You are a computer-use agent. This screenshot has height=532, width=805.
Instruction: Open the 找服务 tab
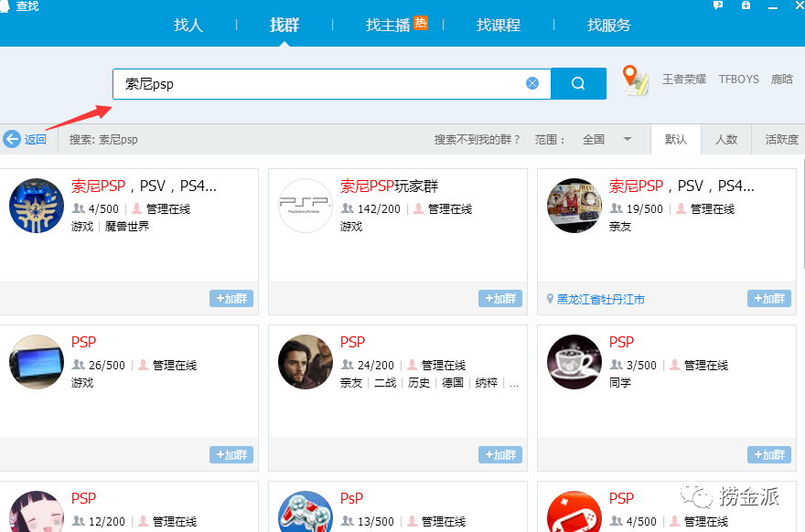(x=609, y=25)
